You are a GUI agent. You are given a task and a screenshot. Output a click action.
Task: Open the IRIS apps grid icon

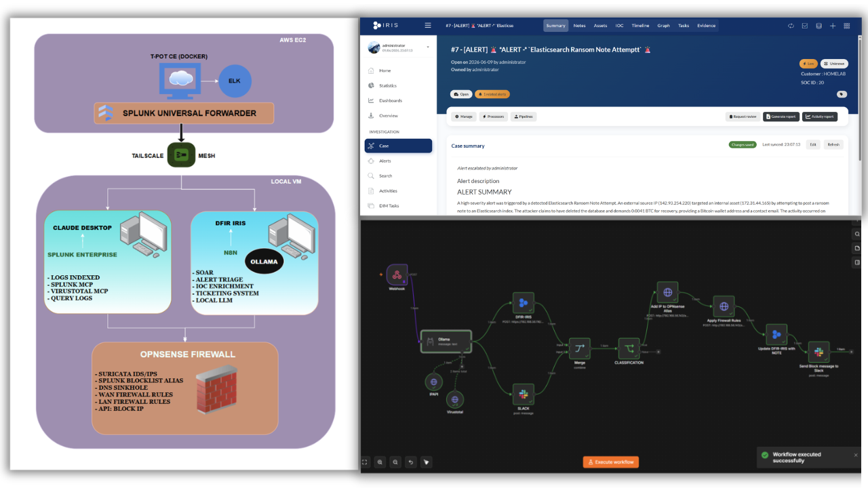[847, 26]
